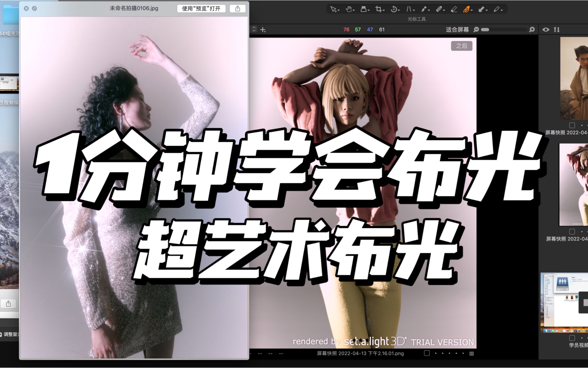Viewport: 588px width, 368px height.
Task: Select the desktop screenshot thumbnail in browser
Action: point(564,302)
